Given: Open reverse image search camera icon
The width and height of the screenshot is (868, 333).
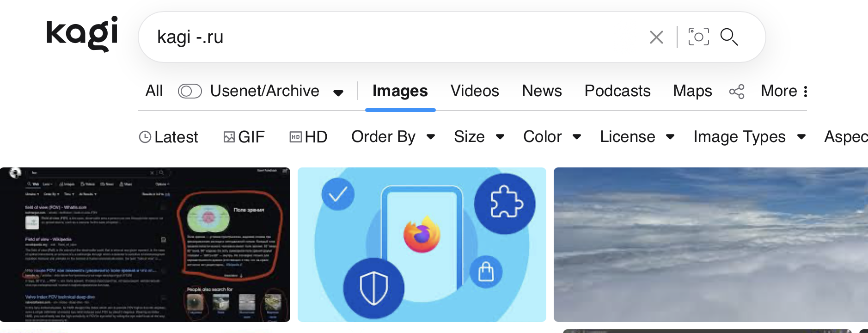Looking at the screenshot, I should coord(698,37).
